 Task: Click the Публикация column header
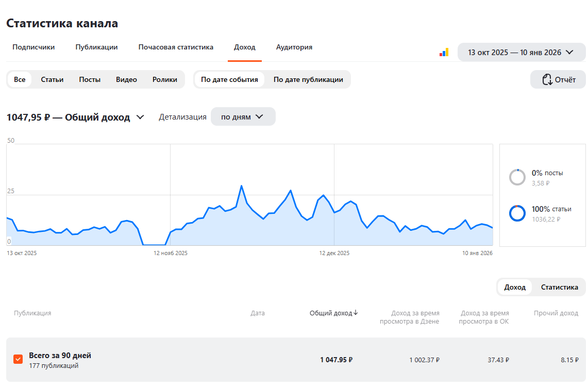pos(32,313)
